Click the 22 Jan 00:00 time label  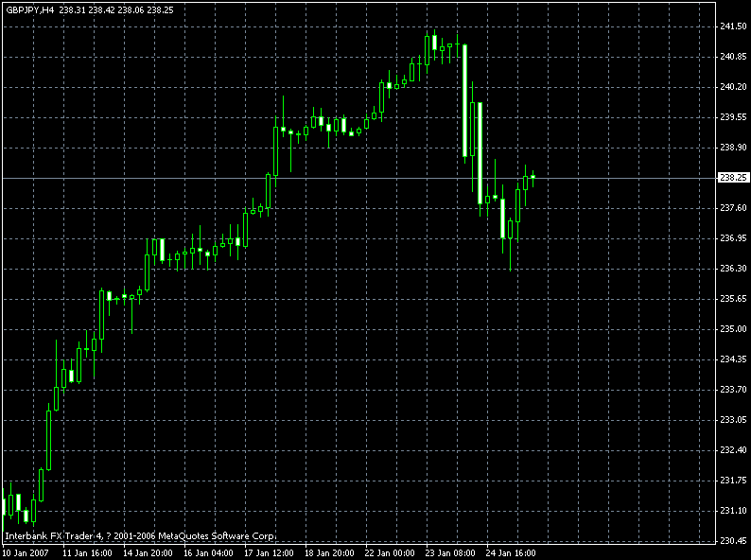[391, 553]
